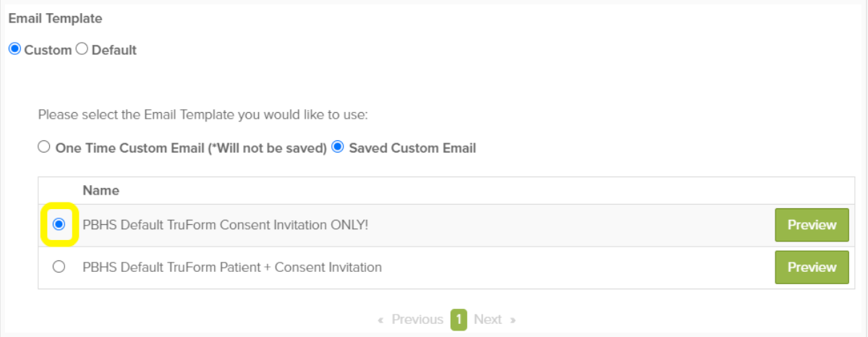Preview the Patient + Consent Invitation template
This screenshot has height=337, width=868.
[x=812, y=267]
